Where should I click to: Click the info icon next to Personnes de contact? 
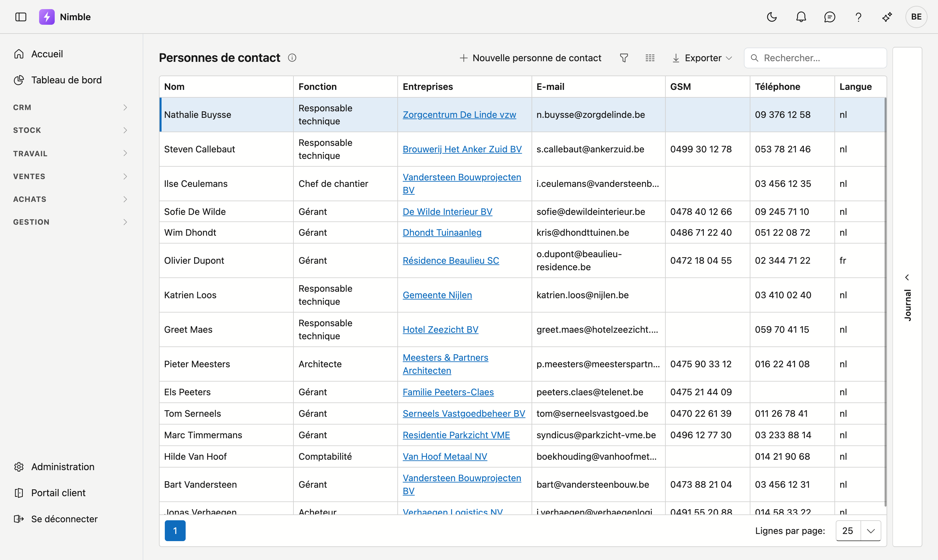(x=292, y=58)
